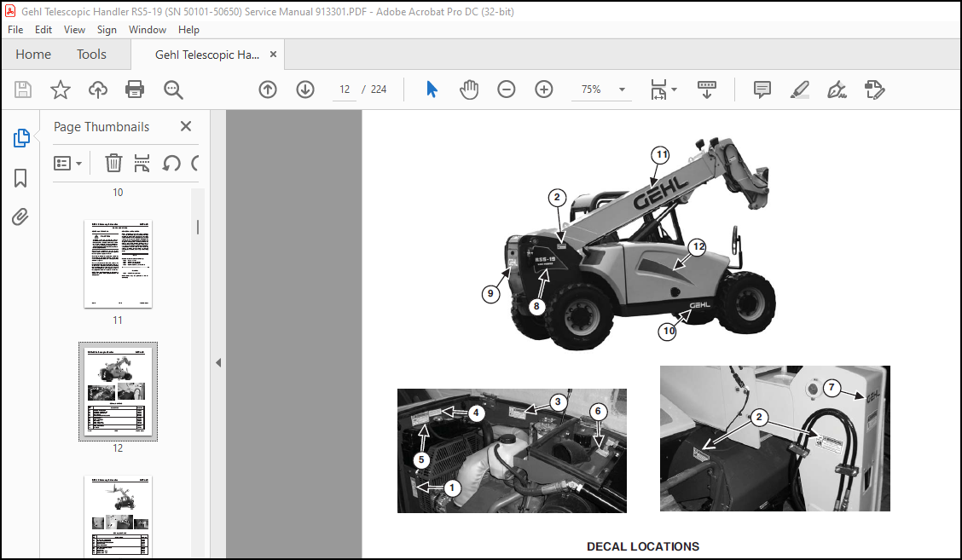Click the Page Thumbnails panel title

pyautogui.click(x=101, y=126)
